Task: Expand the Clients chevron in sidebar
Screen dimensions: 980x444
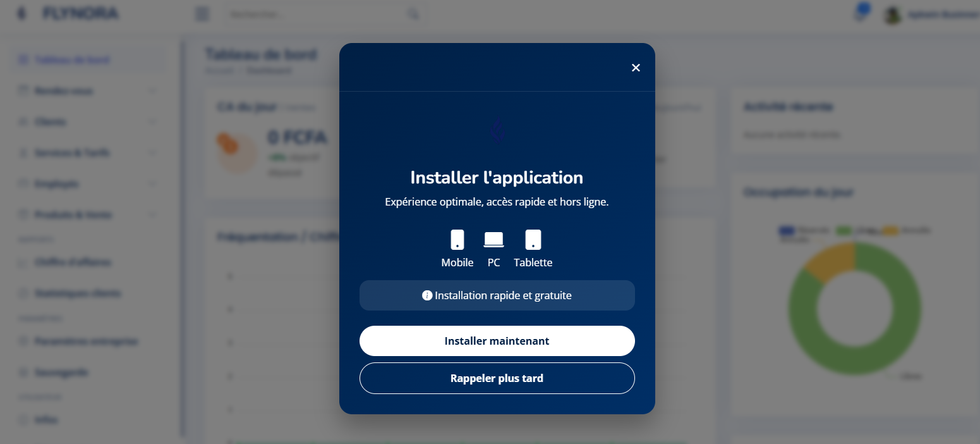Action: 152,122
